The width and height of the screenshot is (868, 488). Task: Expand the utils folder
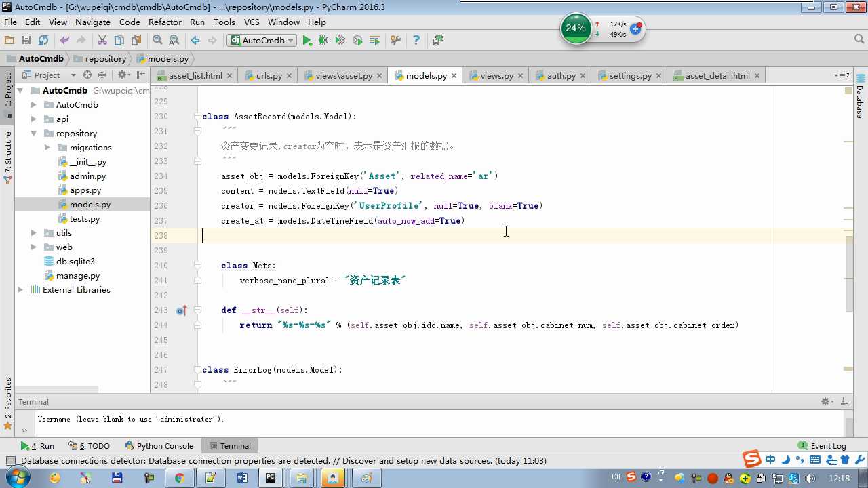coord(33,233)
